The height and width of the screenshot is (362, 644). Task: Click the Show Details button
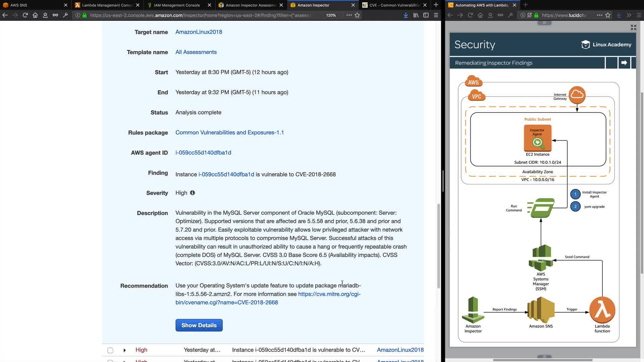click(x=199, y=325)
